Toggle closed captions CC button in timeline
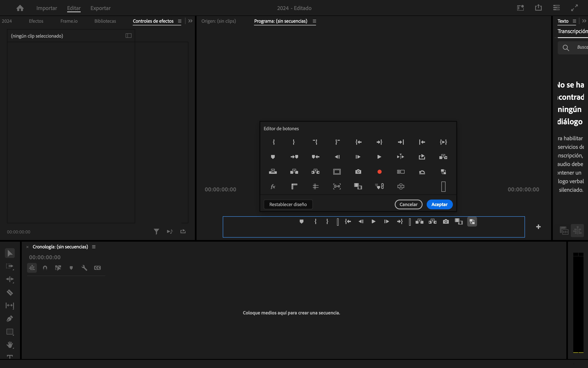Screen dimensions: 588x368 97,268
